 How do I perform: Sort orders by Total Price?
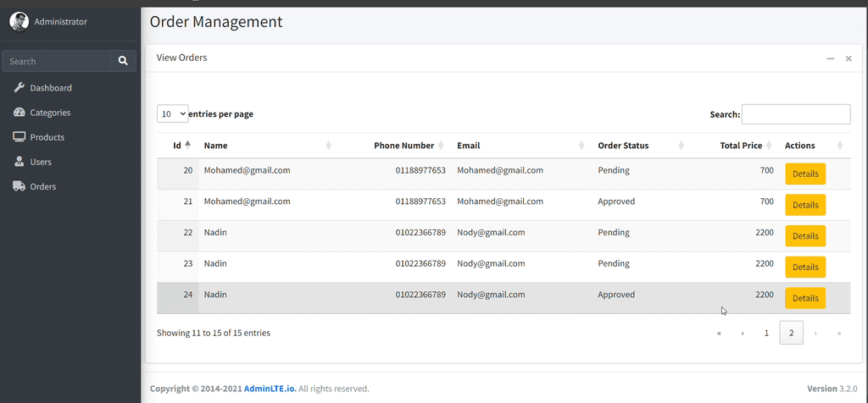(741, 146)
